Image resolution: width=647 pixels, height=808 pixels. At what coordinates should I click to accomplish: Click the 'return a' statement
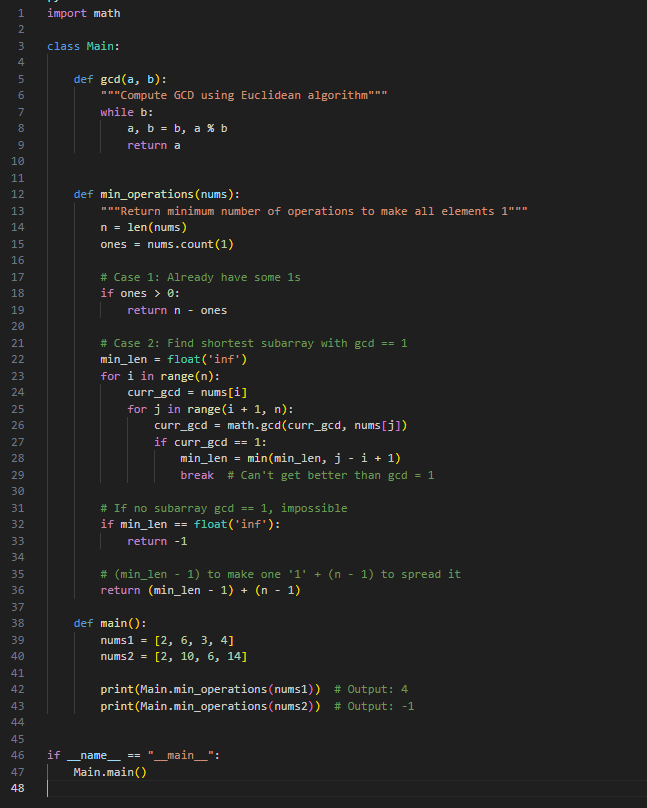click(154, 145)
